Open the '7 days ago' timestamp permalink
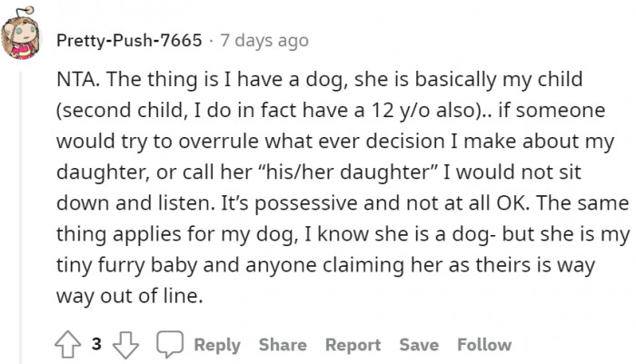 coord(264,41)
